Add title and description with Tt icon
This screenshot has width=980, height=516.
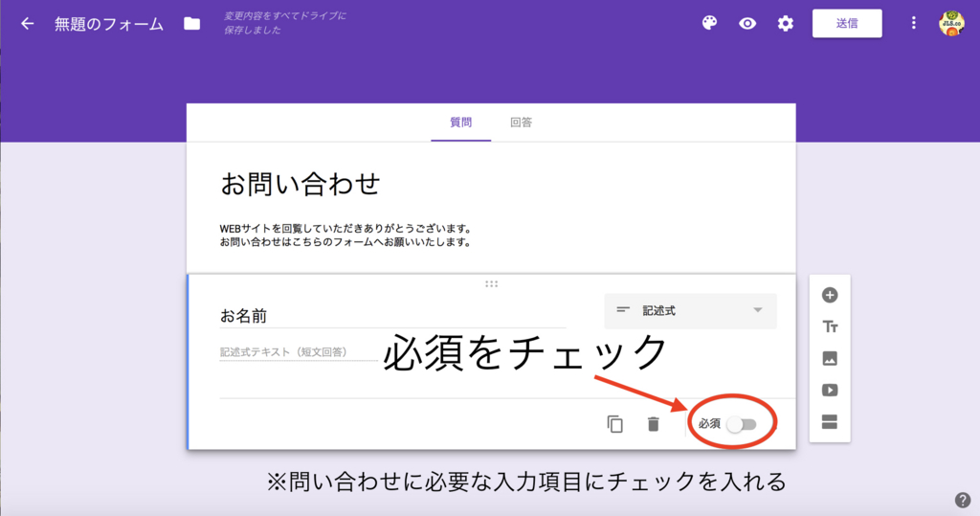coord(830,326)
